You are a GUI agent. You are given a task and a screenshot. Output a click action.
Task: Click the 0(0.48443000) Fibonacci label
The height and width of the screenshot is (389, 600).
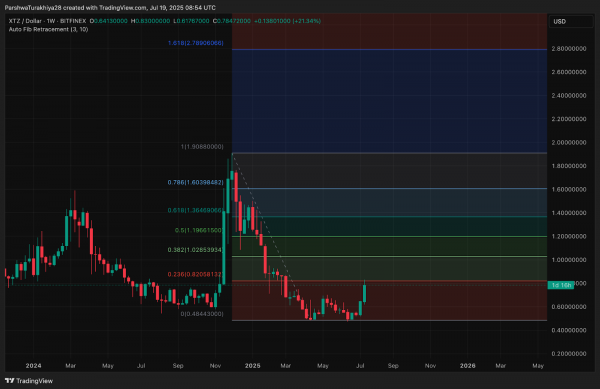click(202, 314)
